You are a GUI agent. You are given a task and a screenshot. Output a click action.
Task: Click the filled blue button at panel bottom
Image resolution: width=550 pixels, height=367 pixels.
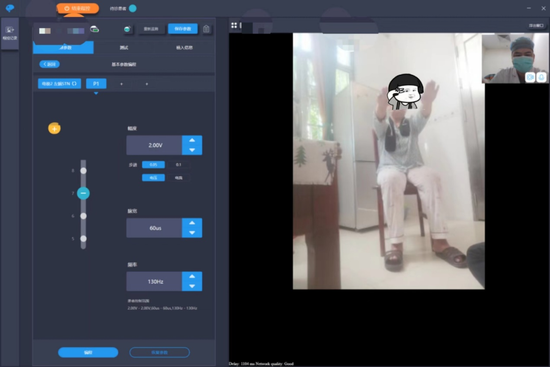click(x=88, y=352)
